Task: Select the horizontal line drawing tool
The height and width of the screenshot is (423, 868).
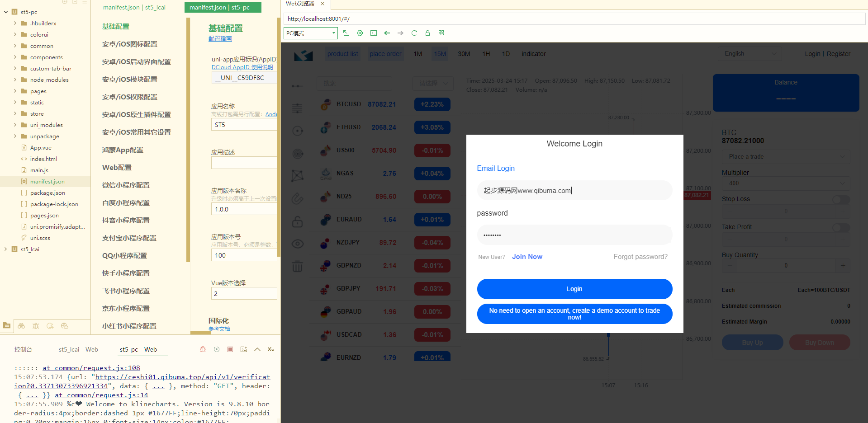Action: pyautogui.click(x=297, y=86)
